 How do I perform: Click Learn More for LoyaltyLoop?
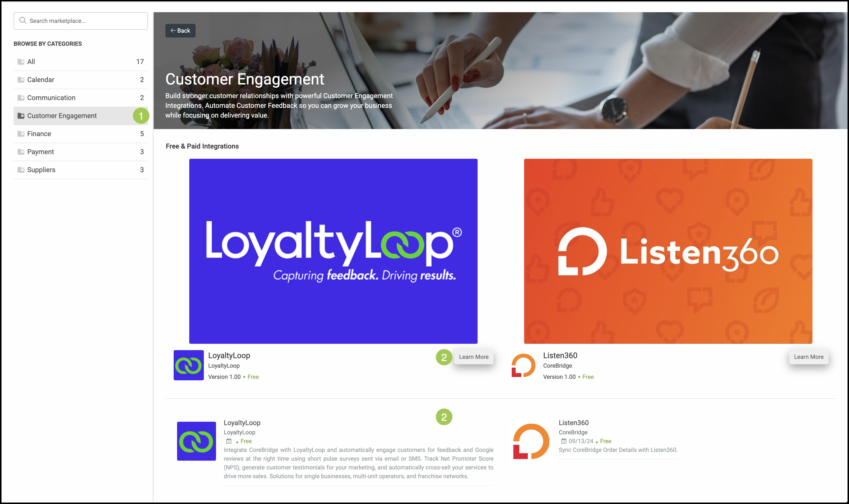point(474,357)
